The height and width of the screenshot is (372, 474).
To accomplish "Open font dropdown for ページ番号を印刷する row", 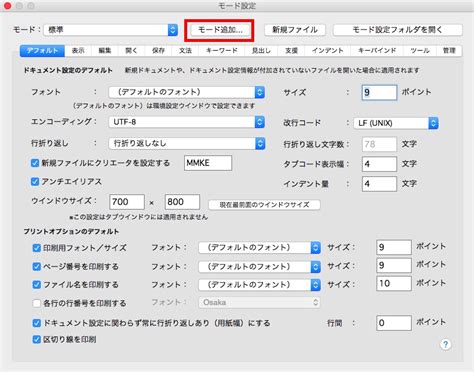I will pos(259,267).
